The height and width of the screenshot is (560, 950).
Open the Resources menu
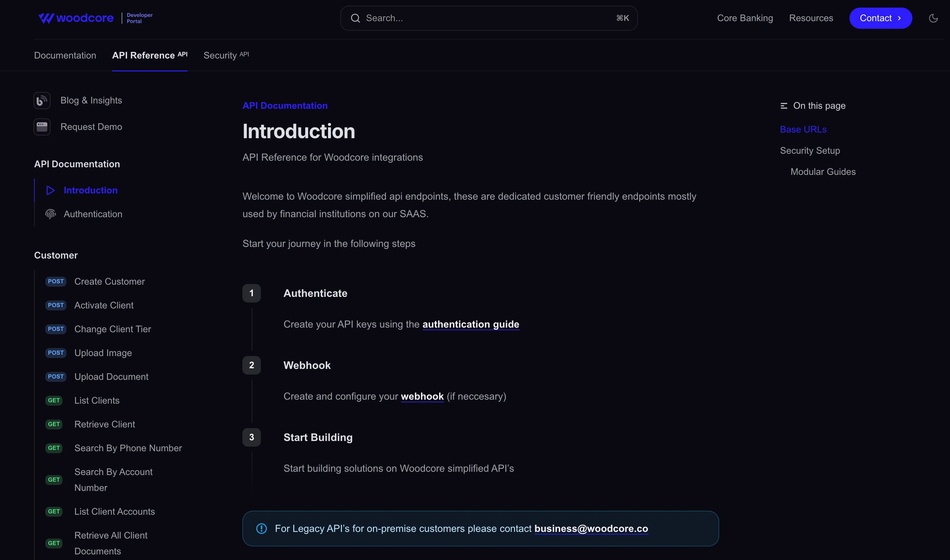[811, 18]
